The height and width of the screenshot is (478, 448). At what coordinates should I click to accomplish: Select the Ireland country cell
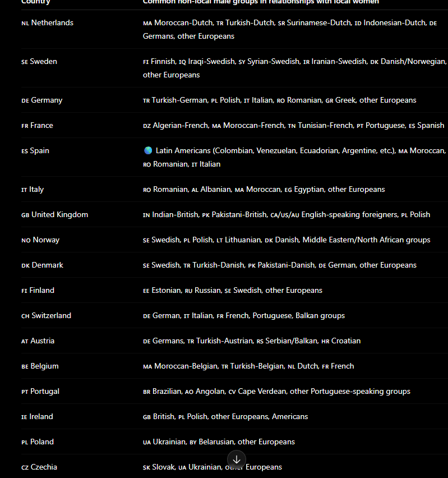tap(37, 417)
